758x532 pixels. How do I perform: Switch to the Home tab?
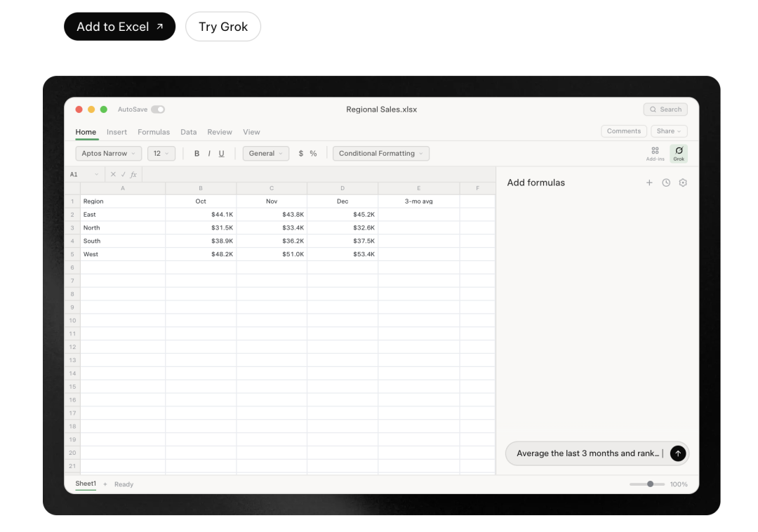pos(86,132)
